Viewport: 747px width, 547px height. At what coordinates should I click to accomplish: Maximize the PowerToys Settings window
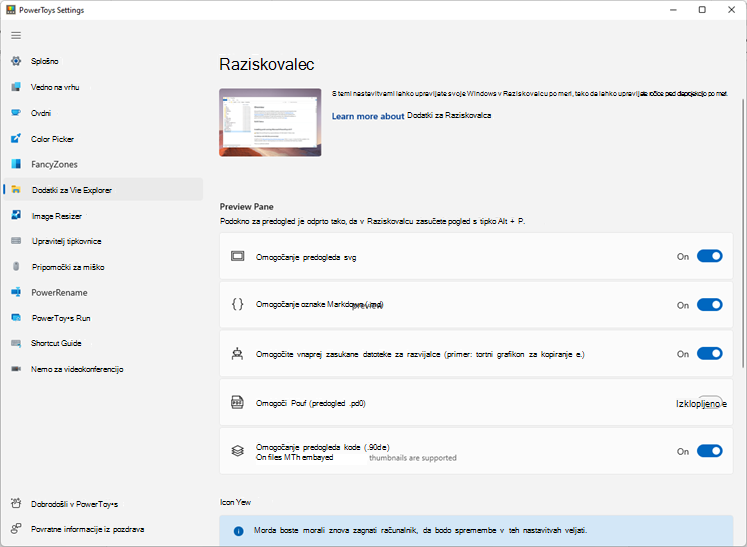702,10
